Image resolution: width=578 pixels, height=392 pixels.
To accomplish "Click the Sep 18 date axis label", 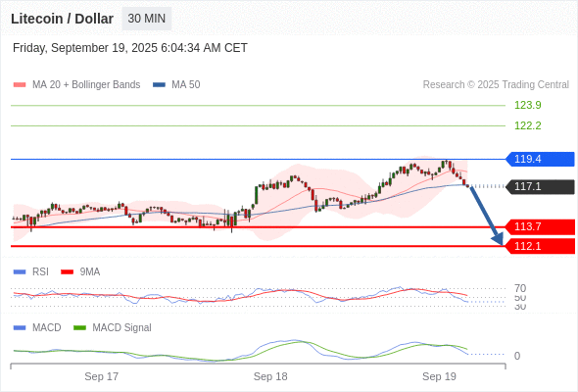I will point(270,376).
